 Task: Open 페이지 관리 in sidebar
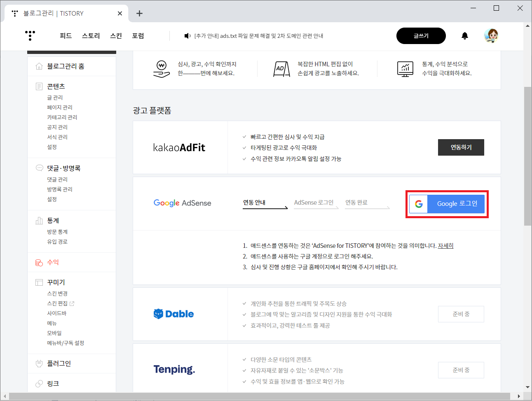click(x=60, y=107)
